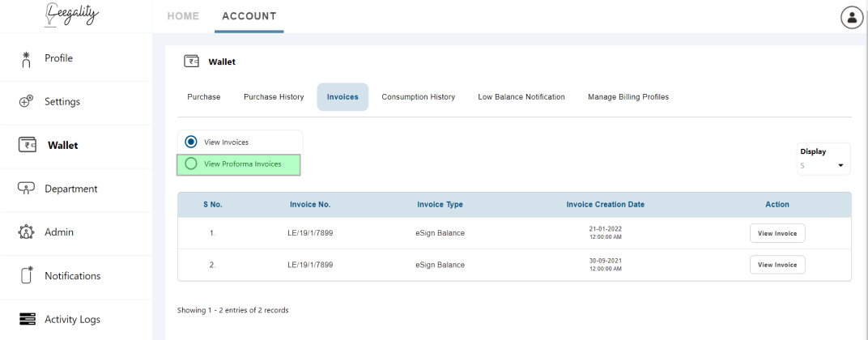Go to Department in sidebar
This screenshot has width=868, height=340.
coord(71,189)
